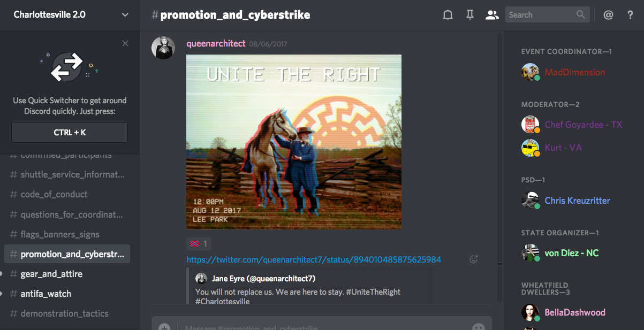Toggle the Confederate flag reaction
644x330 pixels.
pyautogui.click(x=199, y=244)
